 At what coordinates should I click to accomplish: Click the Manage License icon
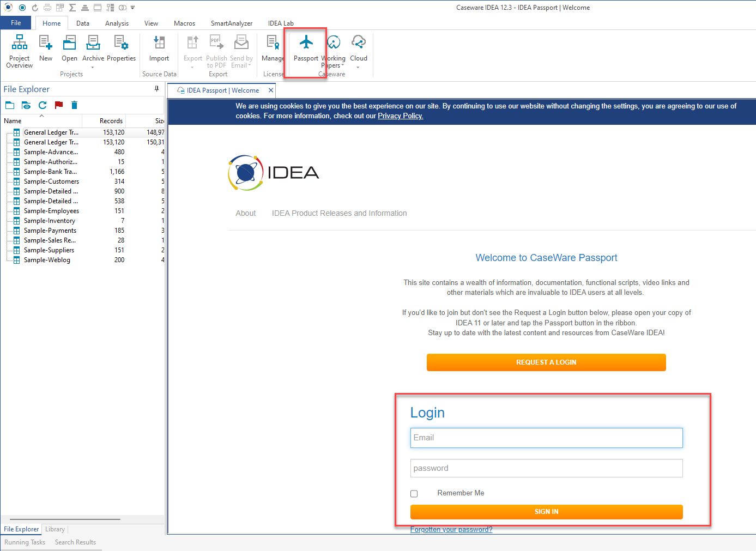273,43
